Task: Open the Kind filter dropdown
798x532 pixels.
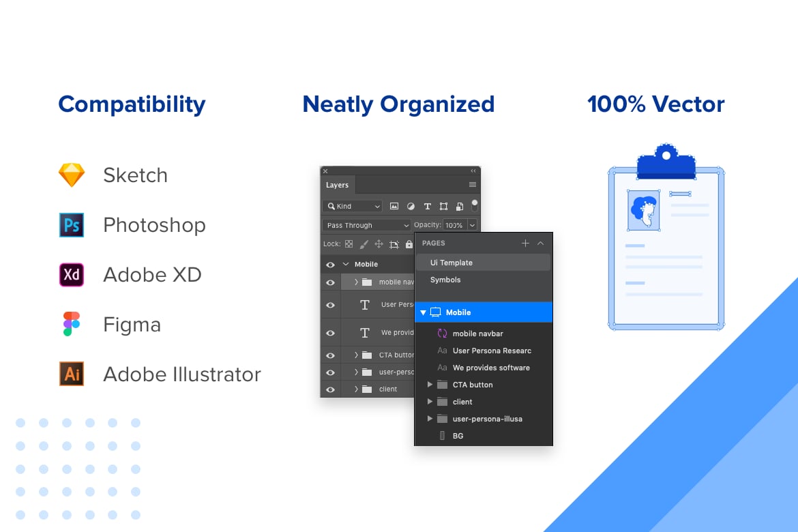Action: (x=352, y=206)
